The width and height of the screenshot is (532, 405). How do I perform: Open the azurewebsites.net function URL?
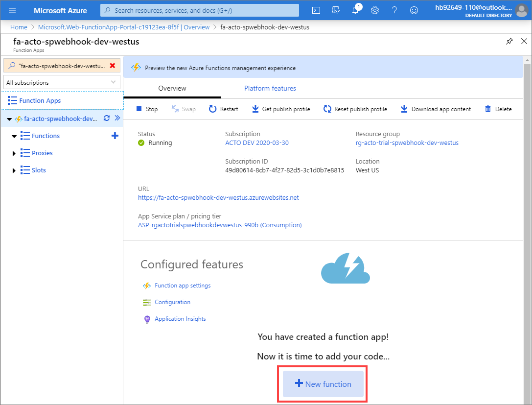pyautogui.click(x=218, y=197)
